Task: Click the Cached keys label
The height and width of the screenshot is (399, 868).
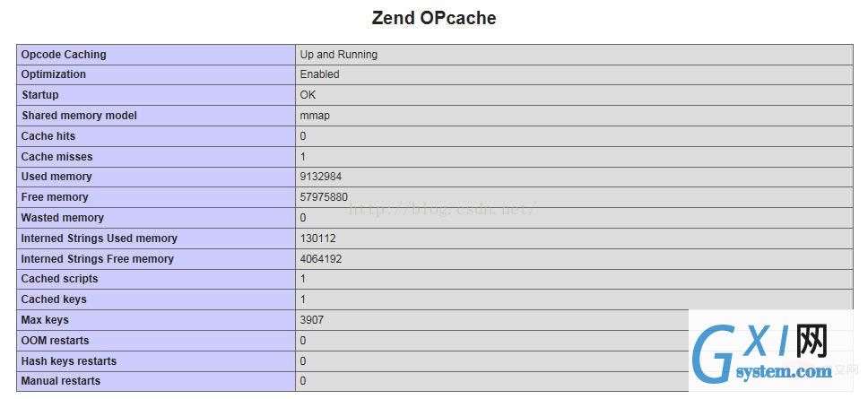Action: coord(54,299)
